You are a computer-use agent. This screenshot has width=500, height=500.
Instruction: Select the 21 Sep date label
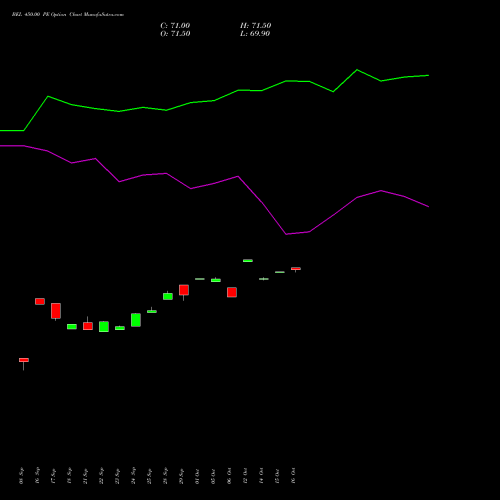pyautogui.click(x=85, y=476)
